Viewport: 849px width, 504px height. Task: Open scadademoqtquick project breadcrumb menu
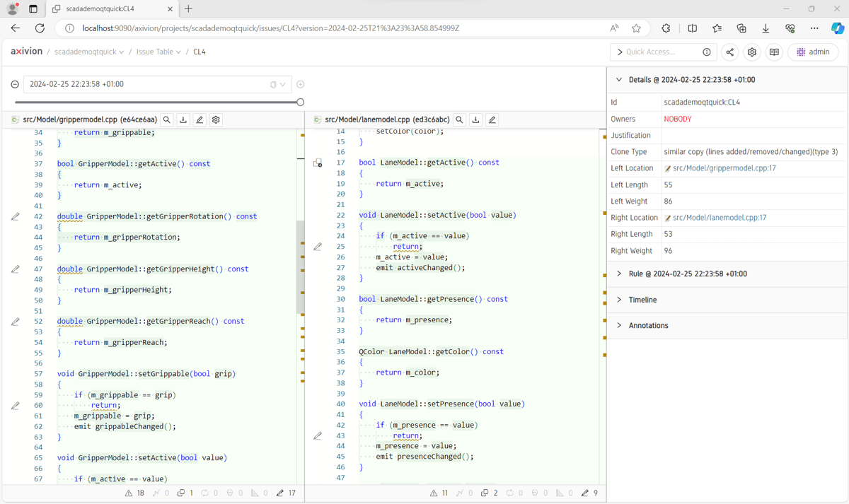88,52
